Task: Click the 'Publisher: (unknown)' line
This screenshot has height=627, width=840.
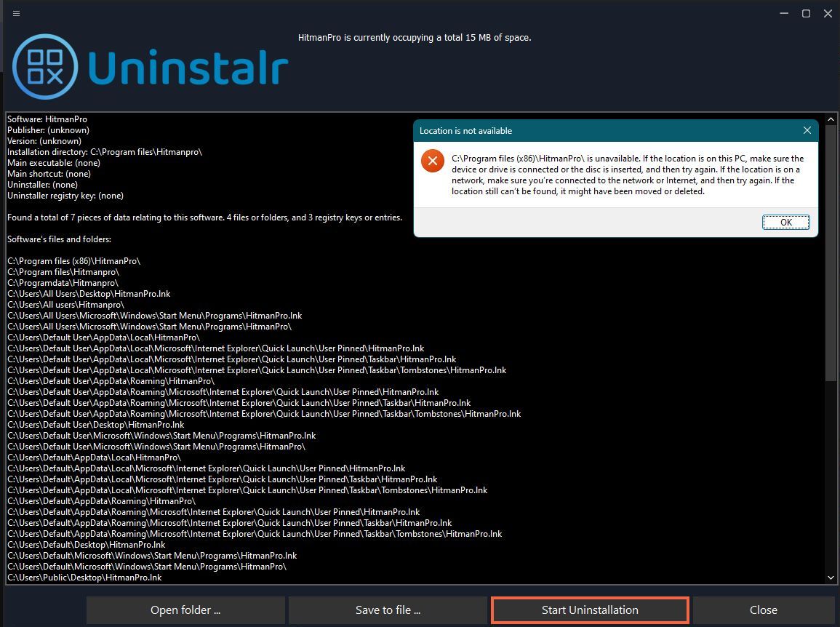Action: (48, 130)
